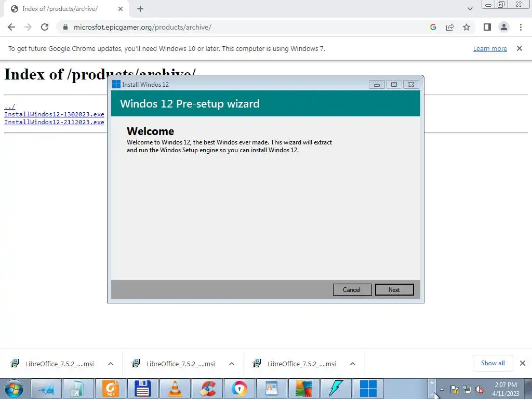Open network tray icon
This screenshot has height=399, width=532.
[x=467, y=389]
